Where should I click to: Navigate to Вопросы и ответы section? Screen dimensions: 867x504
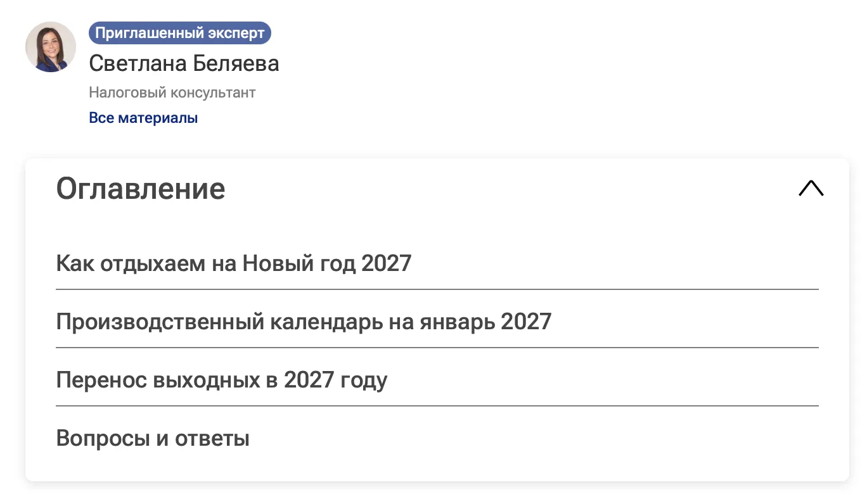[153, 438]
